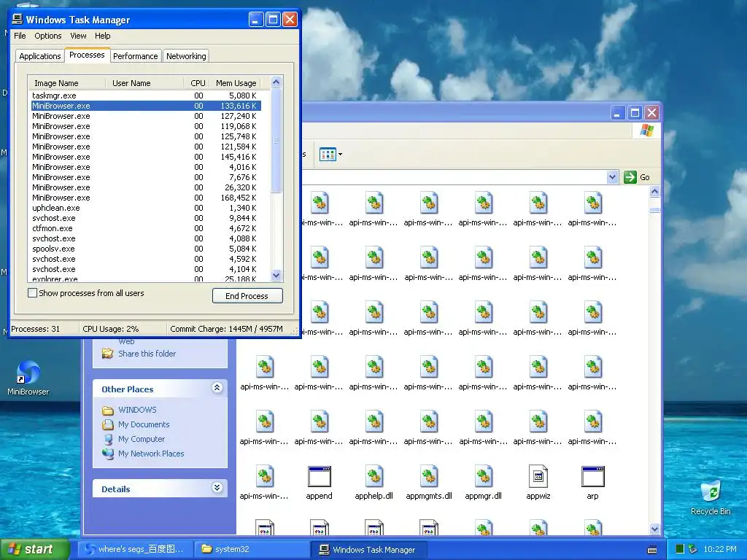Click the Share this folder icon
Screen dimensions: 747x560
108,354
